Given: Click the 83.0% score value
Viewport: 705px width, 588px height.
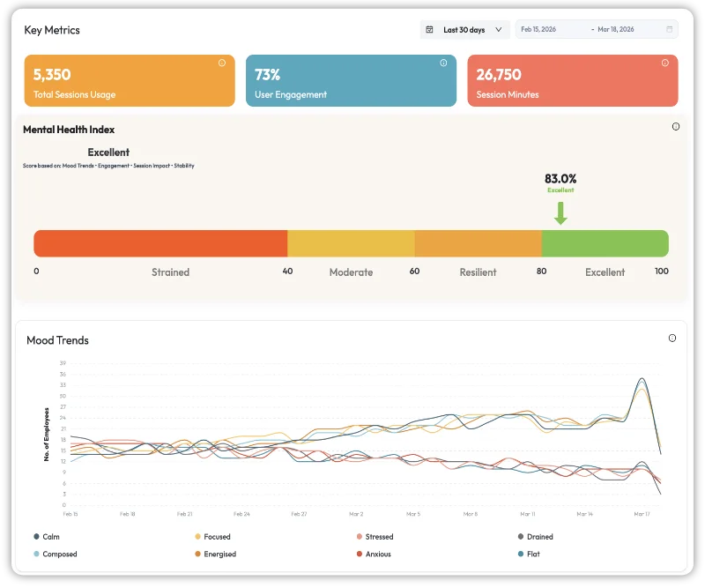Looking at the screenshot, I should [560, 179].
